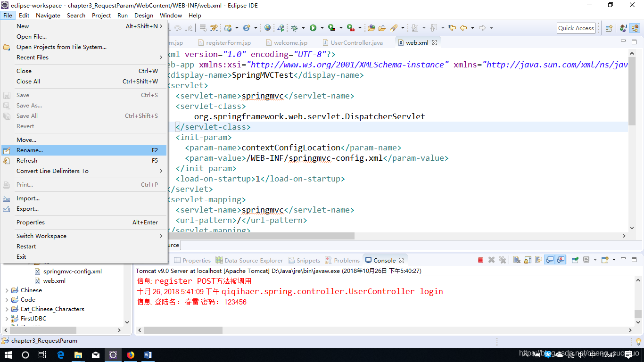Choose Refresh in the File menu
The image size is (644, 362).
point(84,161)
